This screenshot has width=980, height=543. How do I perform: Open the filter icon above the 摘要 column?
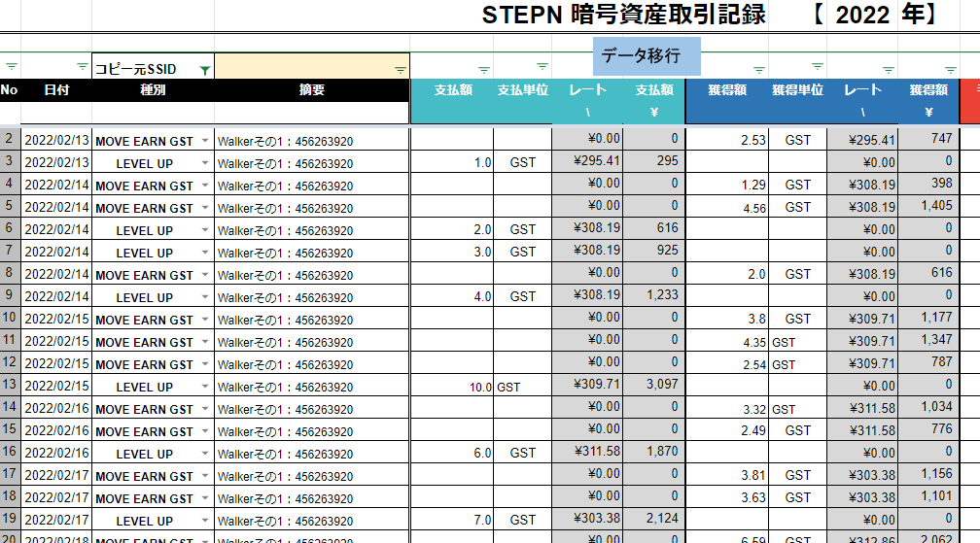(400, 70)
